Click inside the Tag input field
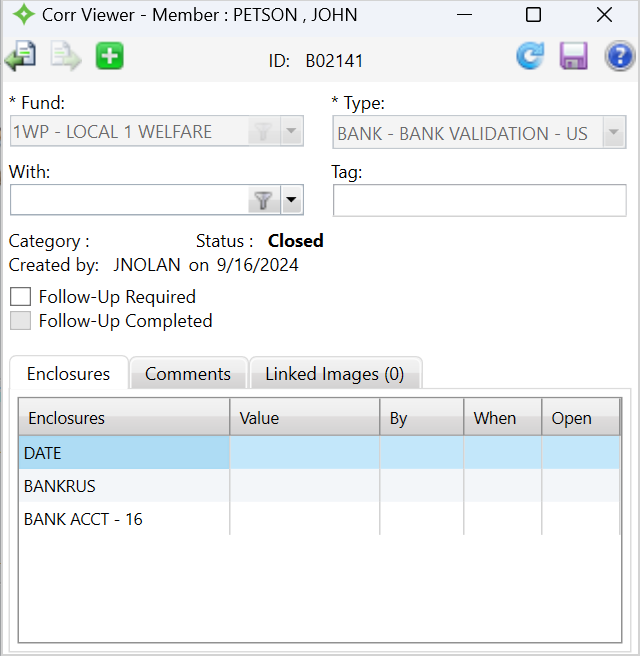This screenshot has width=640, height=656. (x=479, y=200)
